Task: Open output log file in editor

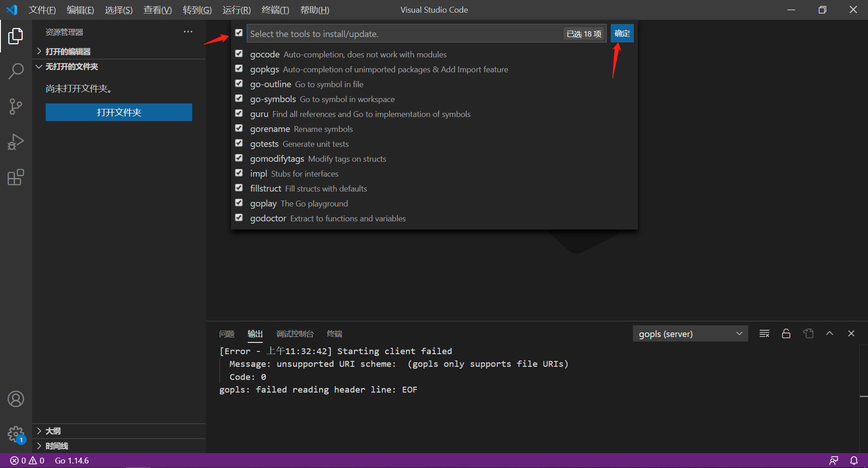Action: (x=808, y=333)
